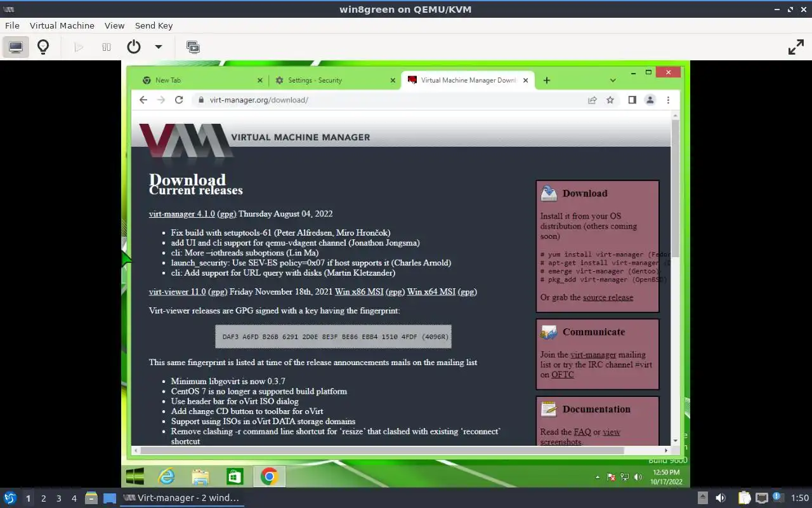The image size is (812, 508).
Task: Go forward in Chrome
Action: (161, 100)
